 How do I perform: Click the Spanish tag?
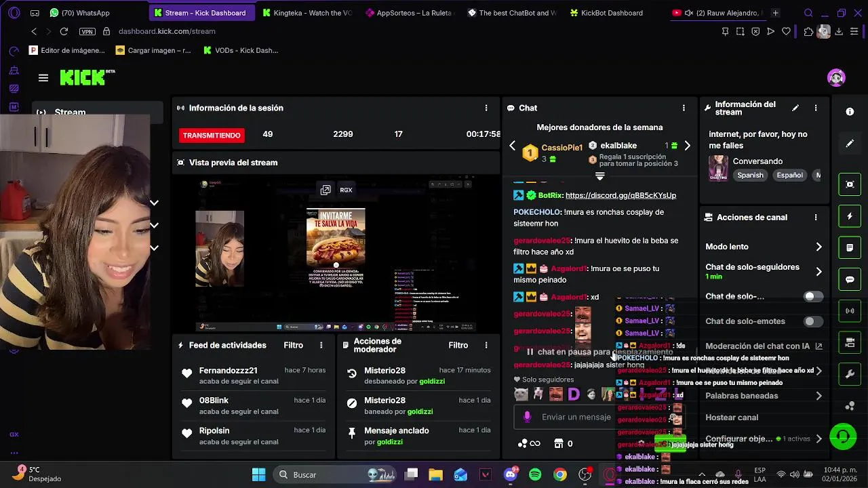(750, 175)
